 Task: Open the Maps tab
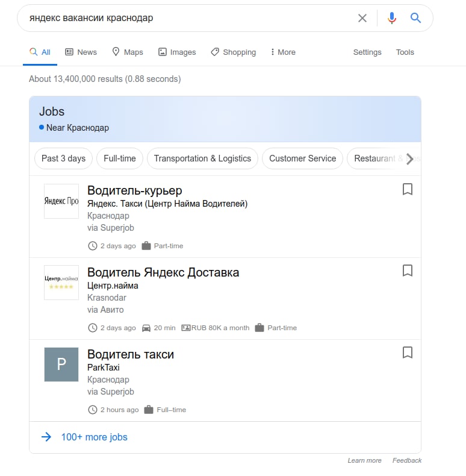coord(128,52)
